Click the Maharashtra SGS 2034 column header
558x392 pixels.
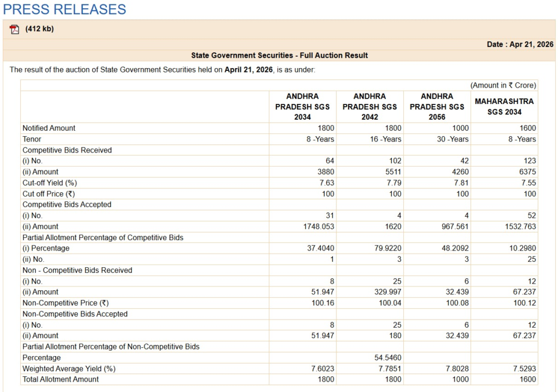pos(504,107)
